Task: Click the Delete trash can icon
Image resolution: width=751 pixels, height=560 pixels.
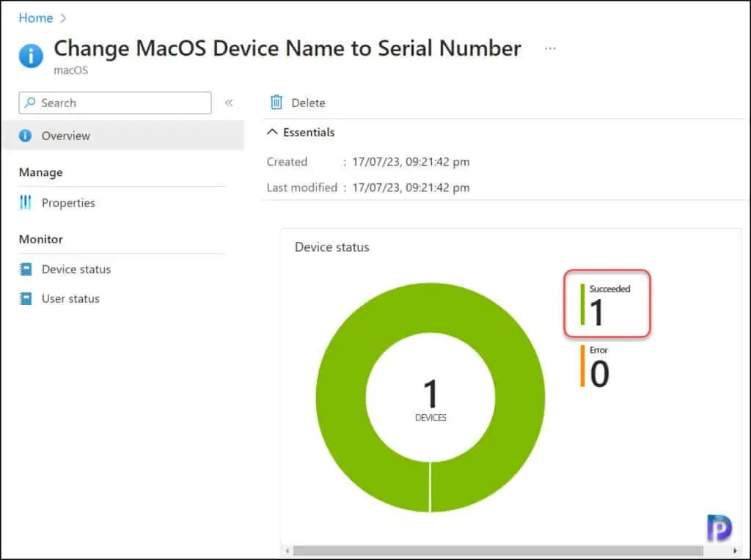Action: 276,103
